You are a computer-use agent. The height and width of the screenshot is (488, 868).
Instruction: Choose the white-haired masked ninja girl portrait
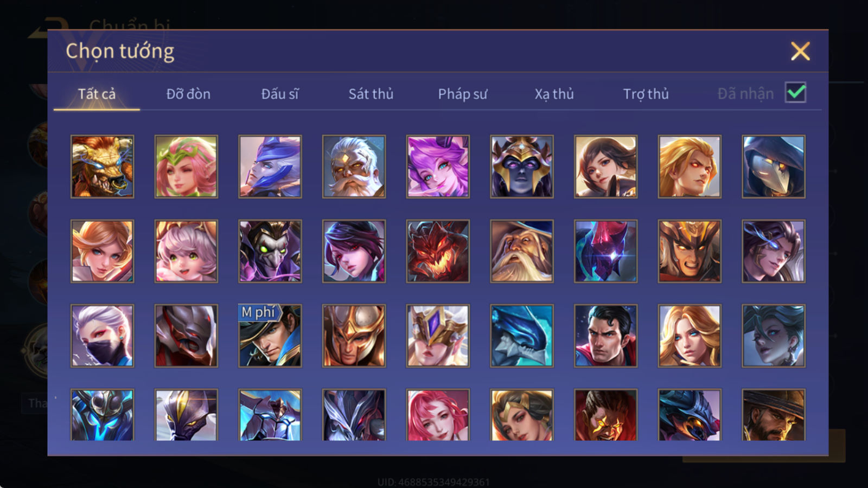103,336
